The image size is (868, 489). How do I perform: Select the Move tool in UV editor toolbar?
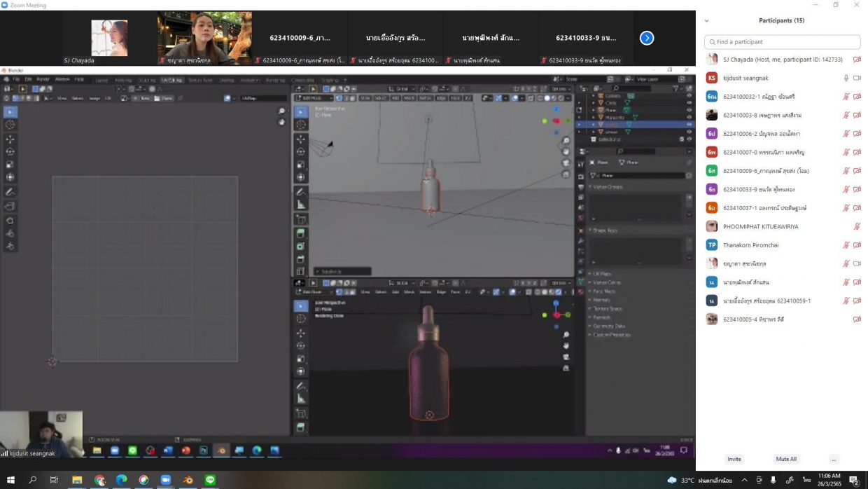pyautogui.click(x=10, y=139)
